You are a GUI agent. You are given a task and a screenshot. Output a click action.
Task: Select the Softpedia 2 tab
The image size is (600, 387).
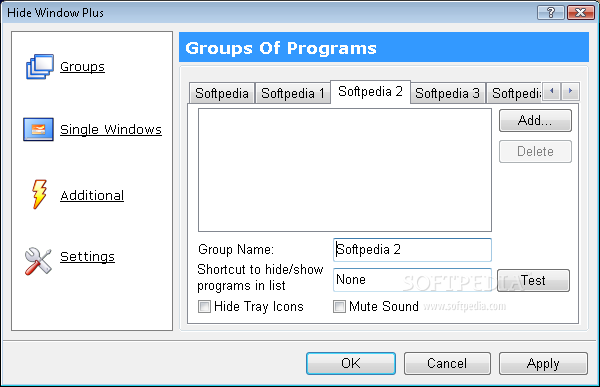pyautogui.click(x=370, y=91)
